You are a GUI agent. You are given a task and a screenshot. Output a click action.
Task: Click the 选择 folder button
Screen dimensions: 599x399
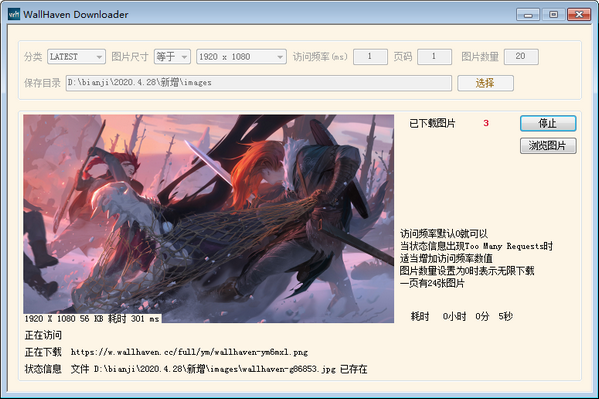pos(485,83)
